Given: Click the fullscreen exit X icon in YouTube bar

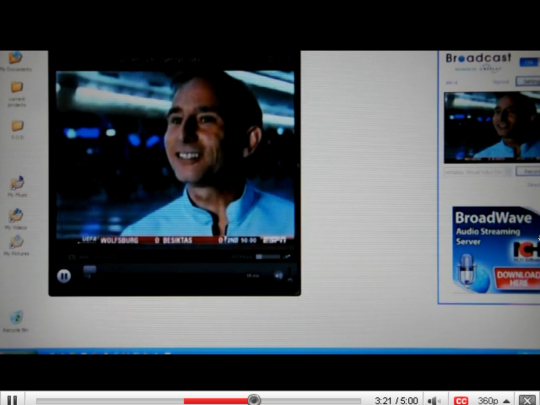Looking at the screenshot, I should click(x=527, y=400).
